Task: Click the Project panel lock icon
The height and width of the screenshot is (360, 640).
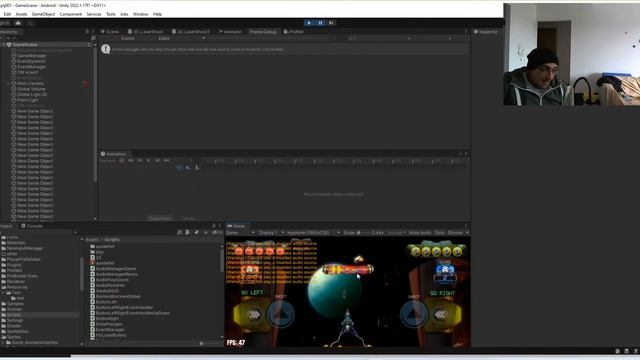Action: click(213, 226)
